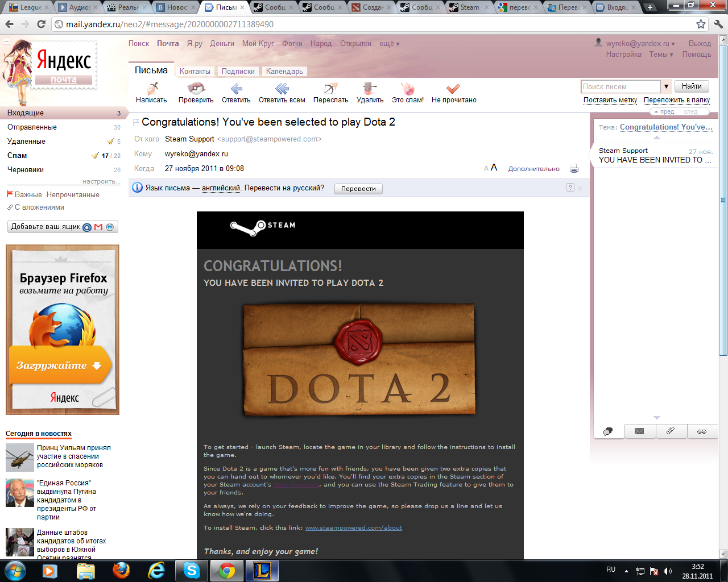This screenshot has height=582, width=728.
Task: Select the paperclip attachments icon in thread panel
Action: 671,431
